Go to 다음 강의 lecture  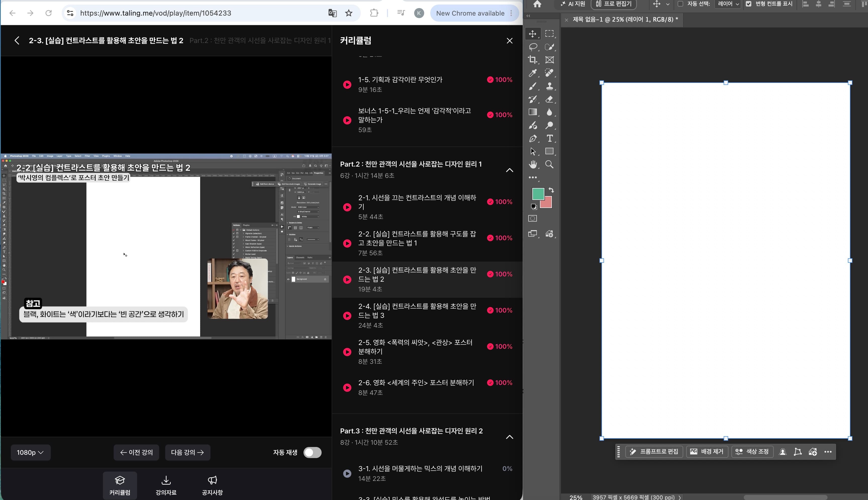(188, 452)
